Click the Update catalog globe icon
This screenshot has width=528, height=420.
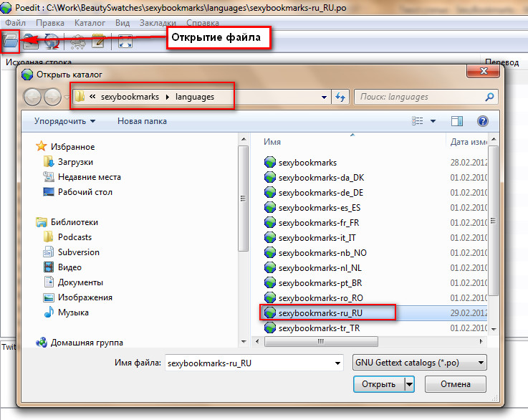52,42
